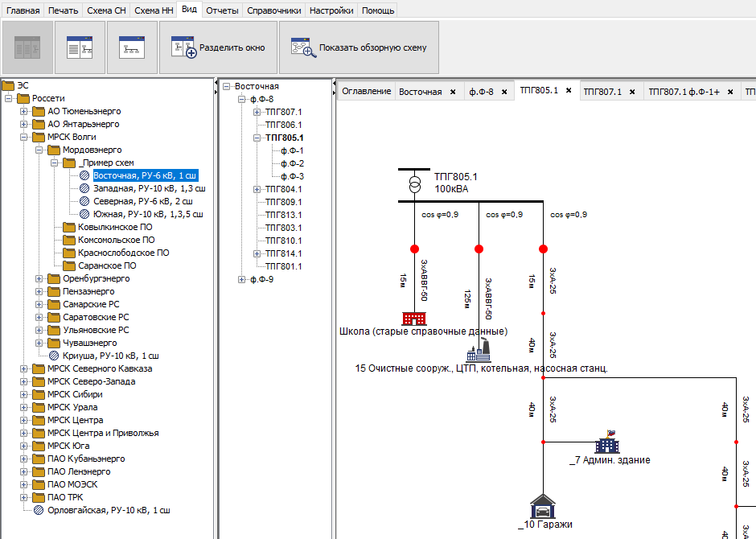The height and width of the screenshot is (539, 756).
Task: Select the three-panel window layout icon
Action: (27, 47)
